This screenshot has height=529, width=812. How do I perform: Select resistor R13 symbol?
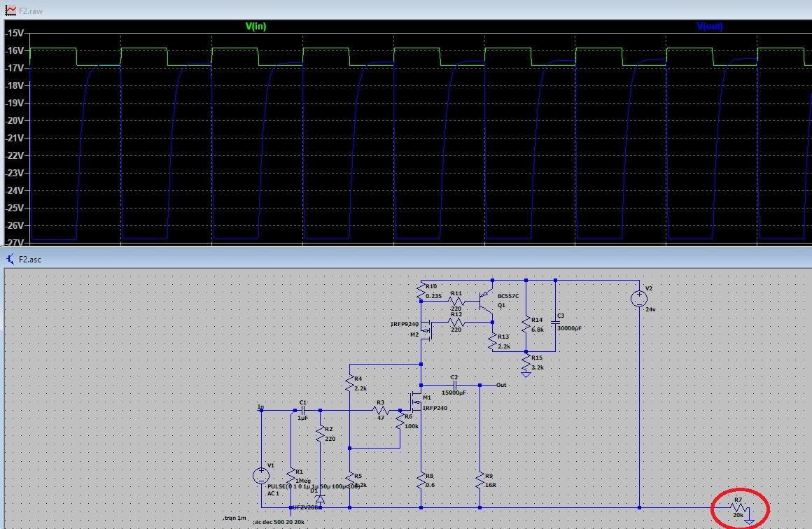click(x=492, y=341)
